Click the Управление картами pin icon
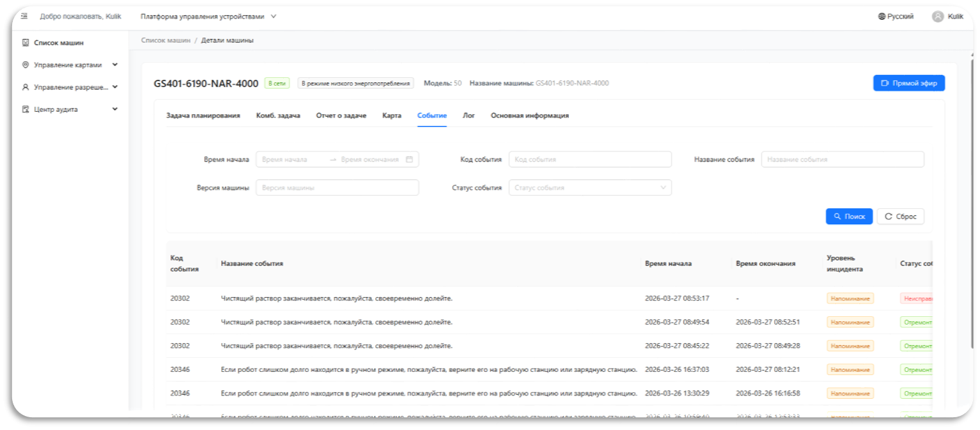 pyautogui.click(x=26, y=65)
